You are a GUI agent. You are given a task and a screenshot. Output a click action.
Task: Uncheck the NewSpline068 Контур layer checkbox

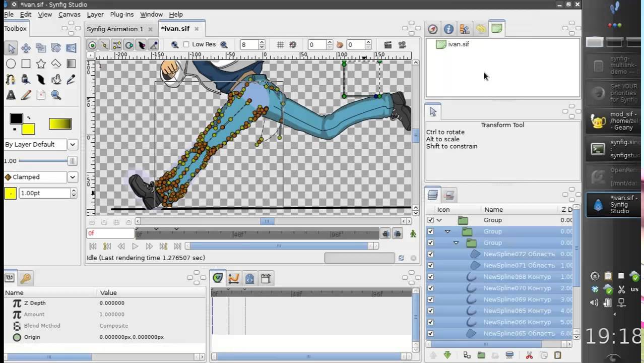pyautogui.click(x=430, y=277)
